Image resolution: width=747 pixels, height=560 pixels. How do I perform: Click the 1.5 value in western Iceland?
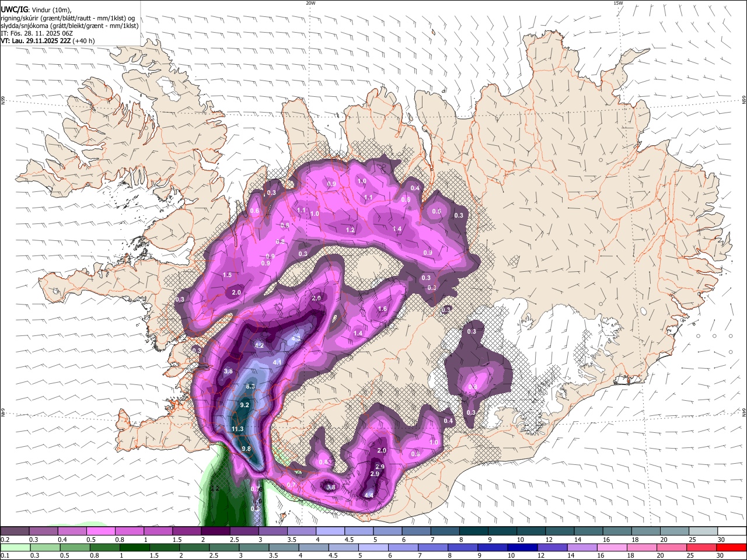pyautogui.click(x=228, y=275)
